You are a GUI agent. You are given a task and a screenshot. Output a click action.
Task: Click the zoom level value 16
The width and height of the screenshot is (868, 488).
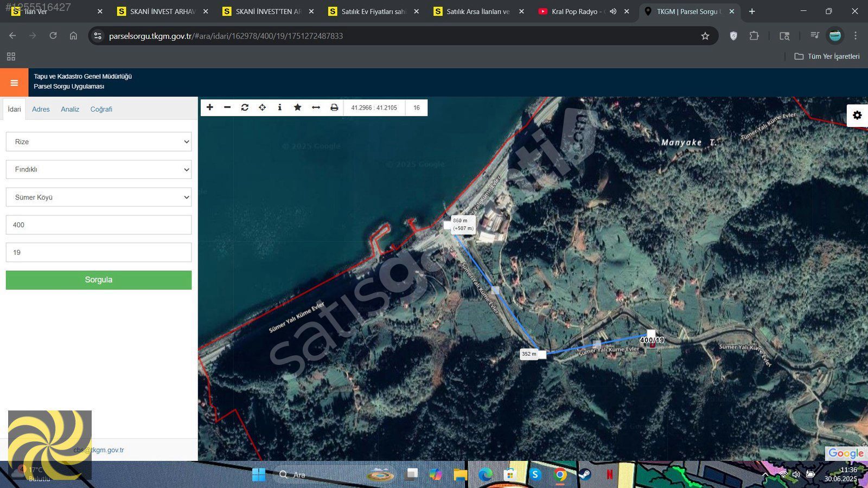tap(417, 107)
